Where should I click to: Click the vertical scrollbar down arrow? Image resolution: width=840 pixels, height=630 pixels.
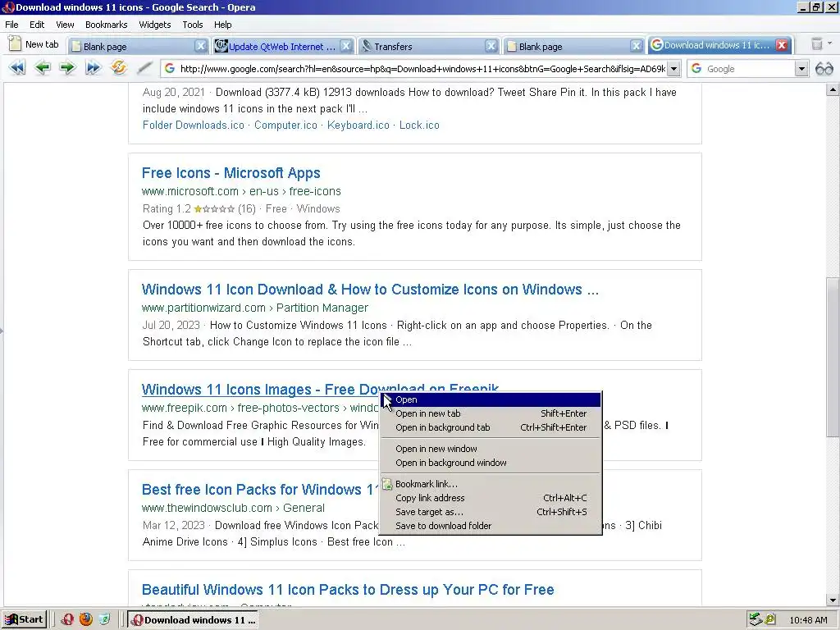833,600
